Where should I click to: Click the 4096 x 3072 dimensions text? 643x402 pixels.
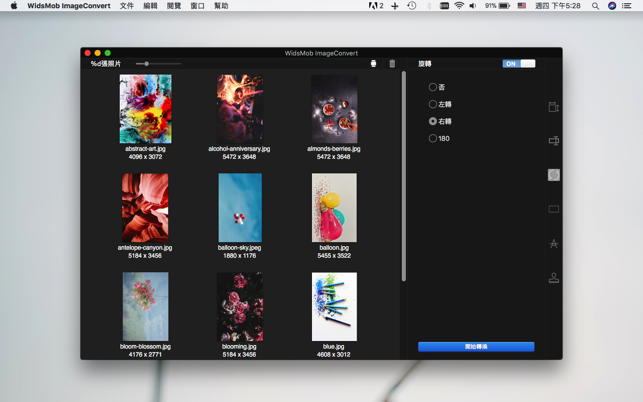point(146,157)
